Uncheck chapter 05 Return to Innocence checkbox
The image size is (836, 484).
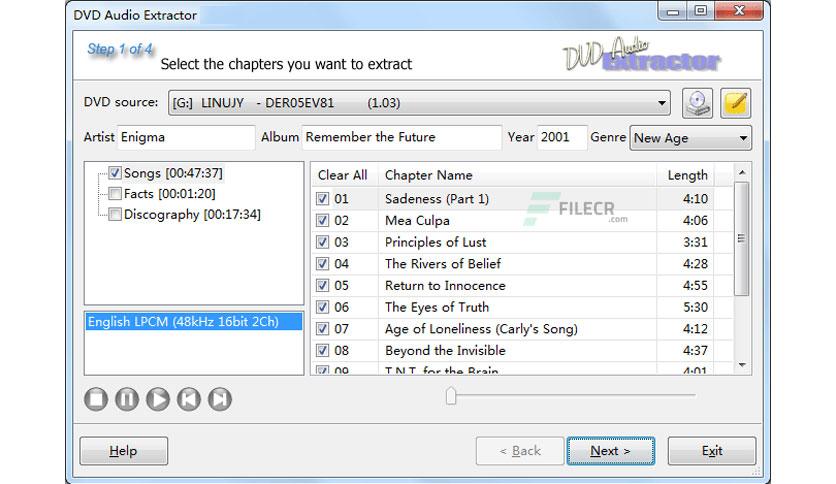coord(323,285)
